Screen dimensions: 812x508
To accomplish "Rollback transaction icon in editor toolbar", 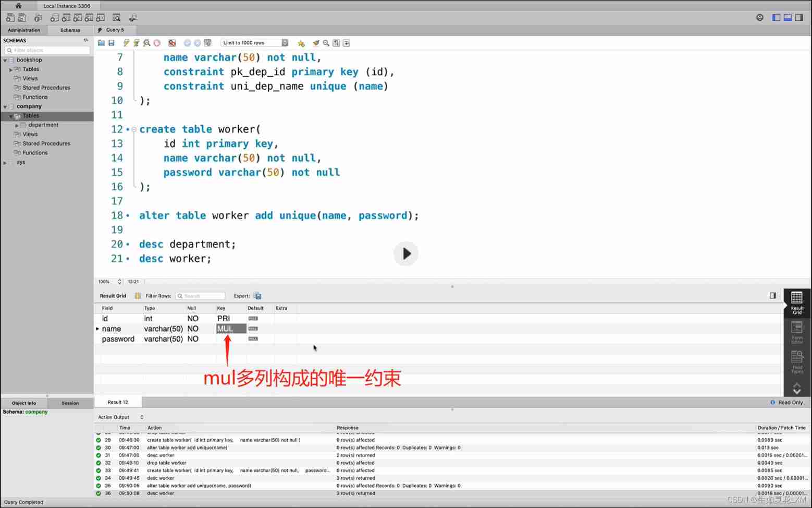I will click(198, 43).
